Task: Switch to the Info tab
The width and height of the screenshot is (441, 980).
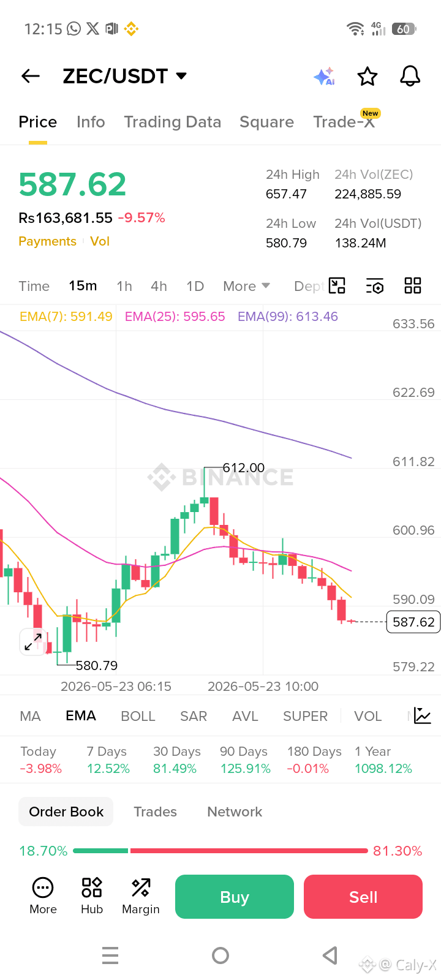Action: (91, 122)
